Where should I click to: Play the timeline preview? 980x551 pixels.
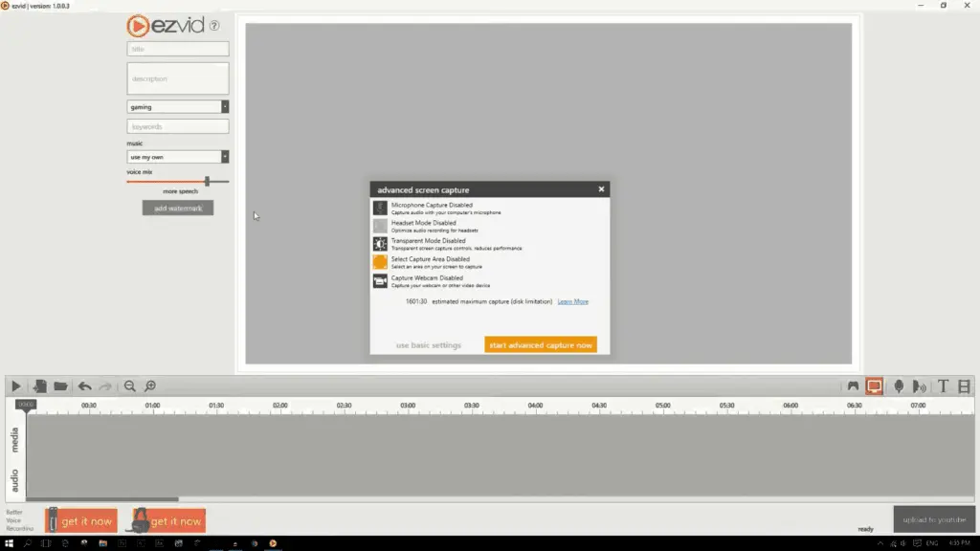(16, 386)
